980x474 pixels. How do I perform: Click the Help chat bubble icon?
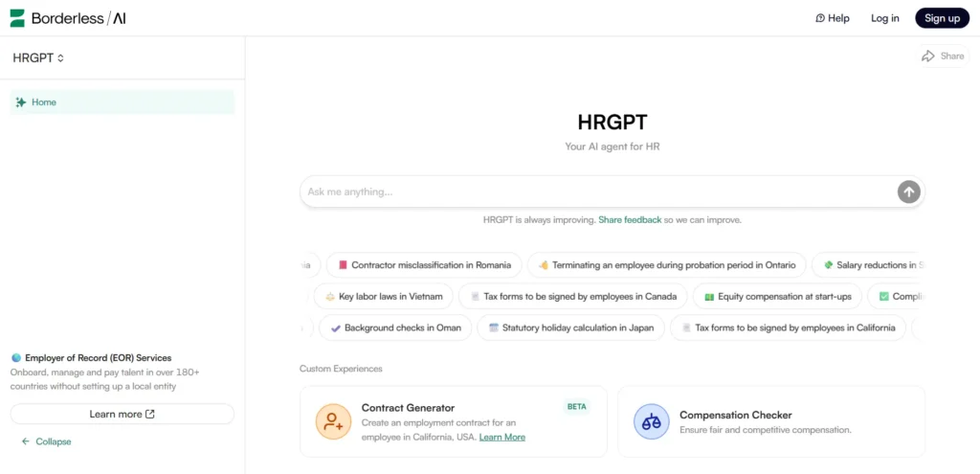[x=820, y=18]
